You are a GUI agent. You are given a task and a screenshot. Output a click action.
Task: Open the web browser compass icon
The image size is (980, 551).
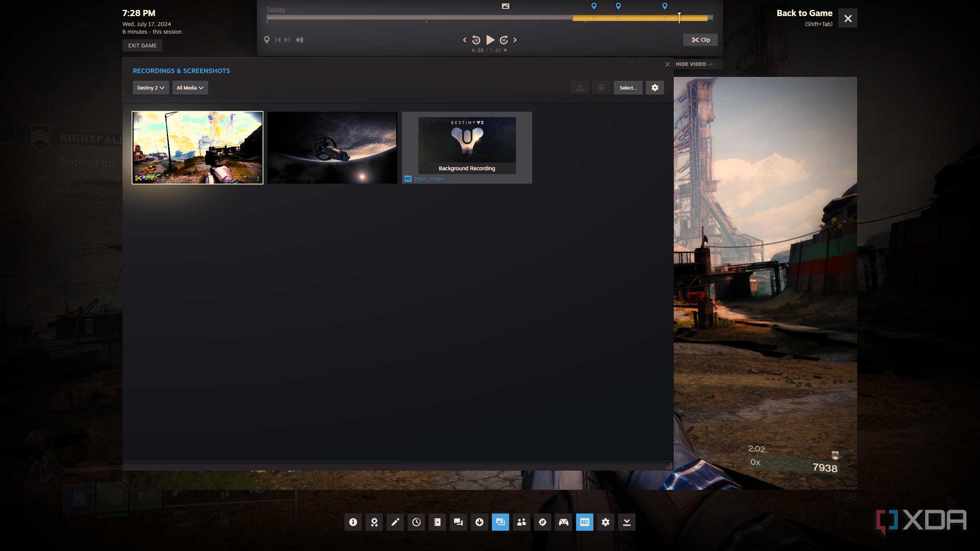pyautogui.click(x=542, y=522)
